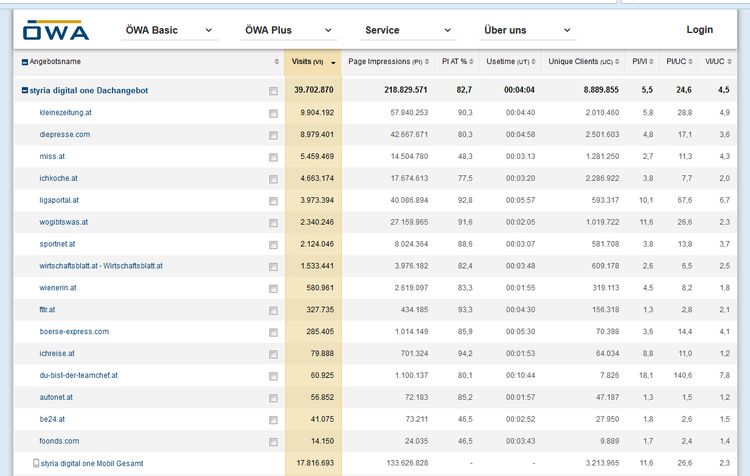Sort by PI/VI column
The image size is (750, 476).
coord(642,62)
